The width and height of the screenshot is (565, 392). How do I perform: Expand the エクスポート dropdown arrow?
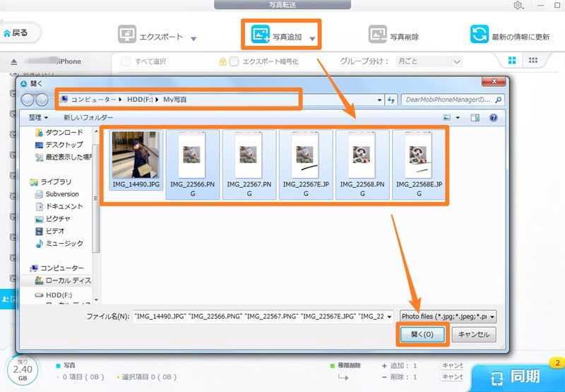(194, 38)
